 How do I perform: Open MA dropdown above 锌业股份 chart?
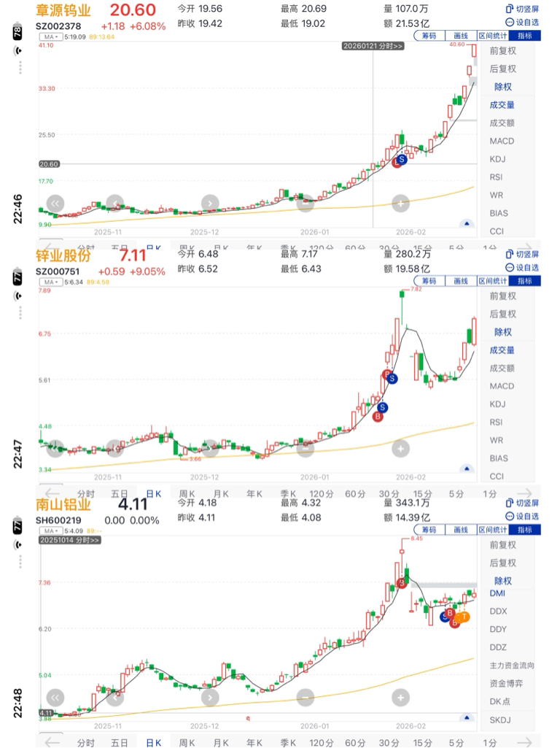51,282
